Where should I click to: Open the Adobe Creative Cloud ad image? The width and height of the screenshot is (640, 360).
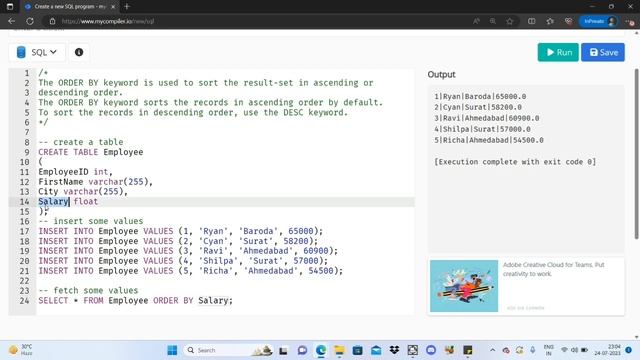[464, 286]
